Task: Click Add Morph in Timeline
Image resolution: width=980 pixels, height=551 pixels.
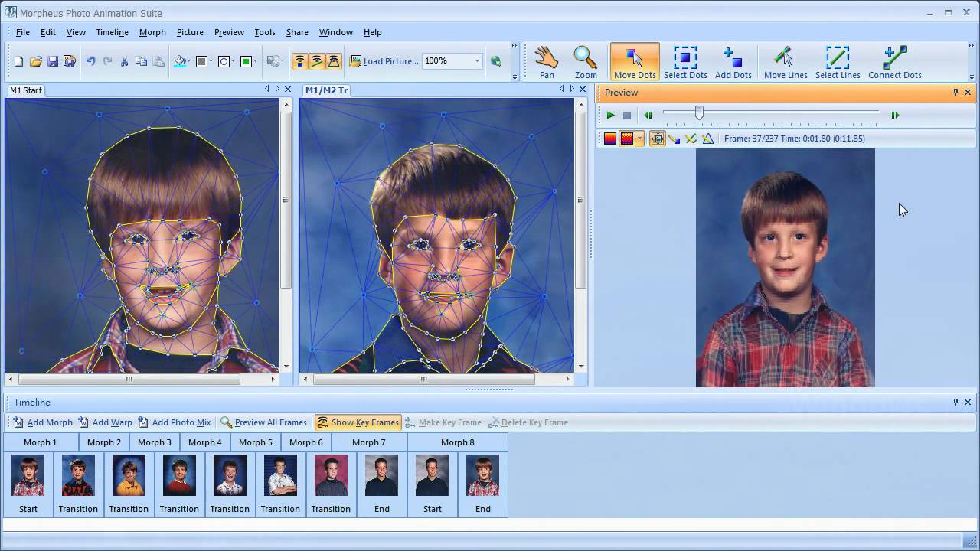Action: (42, 422)
